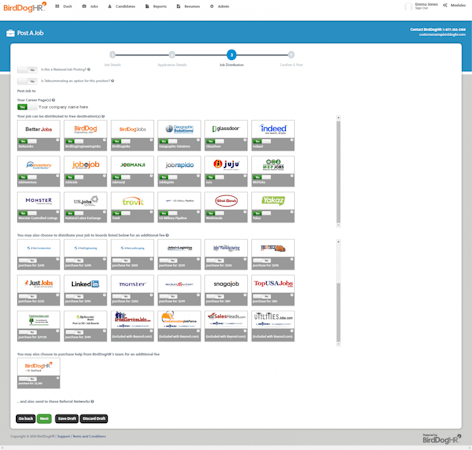Open help icon beside Telecommuting question
Image resolution: width=472 pixels, height=450 pixels.
click(112, 81)
